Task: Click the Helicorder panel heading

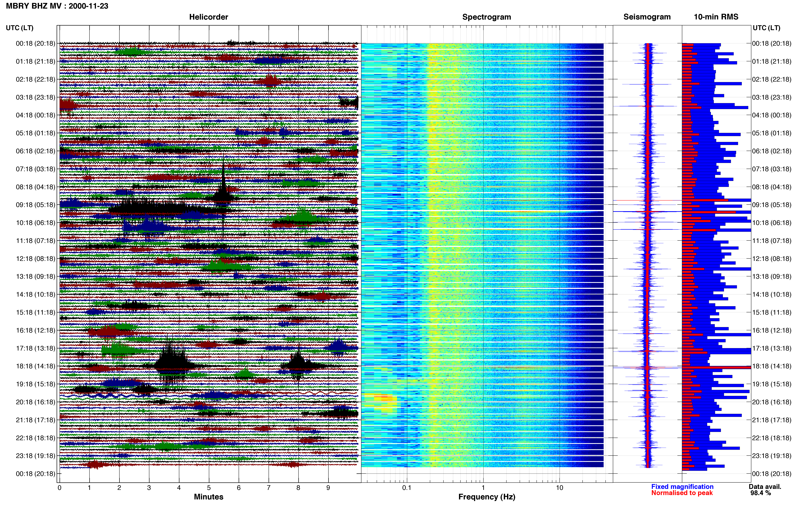Action: (x=209, y=17)
